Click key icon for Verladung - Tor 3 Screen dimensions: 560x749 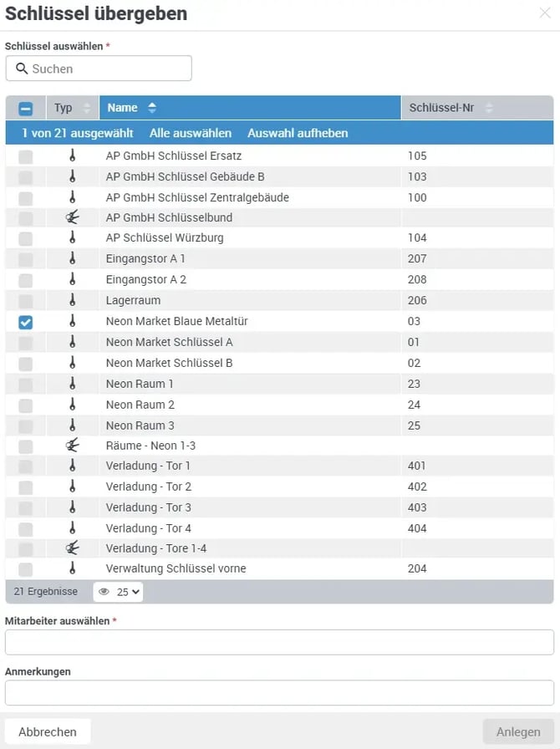[72, 507]
